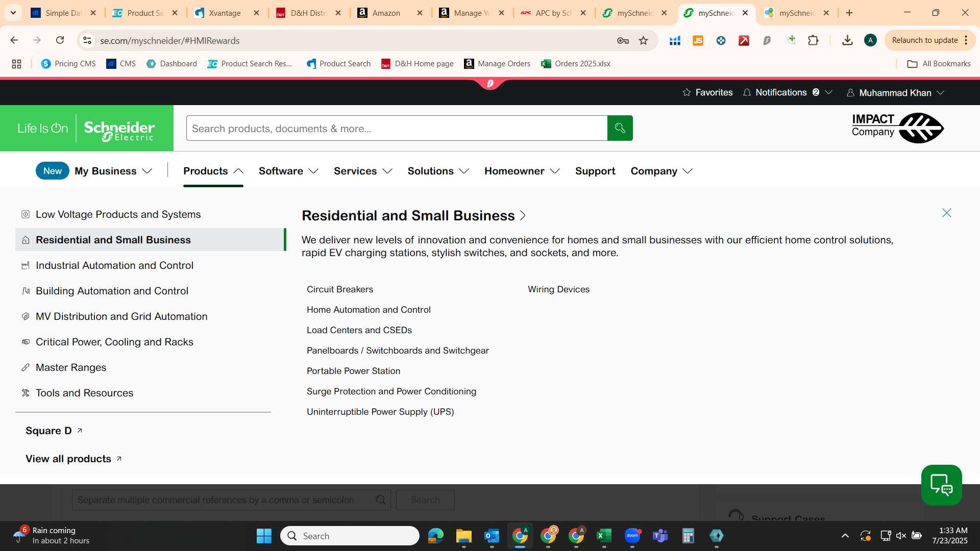Open the Support menu item
This screenshot has height=551, width=980.
(x=595, y=171)
